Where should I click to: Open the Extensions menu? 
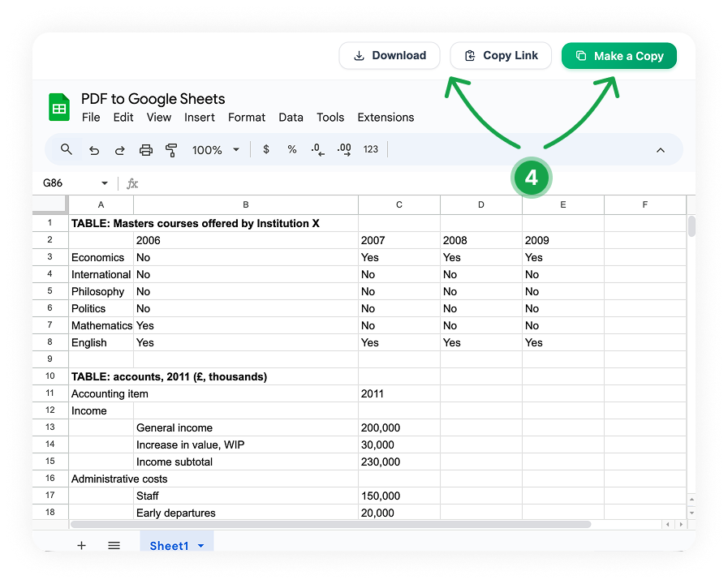click(386, 117)
